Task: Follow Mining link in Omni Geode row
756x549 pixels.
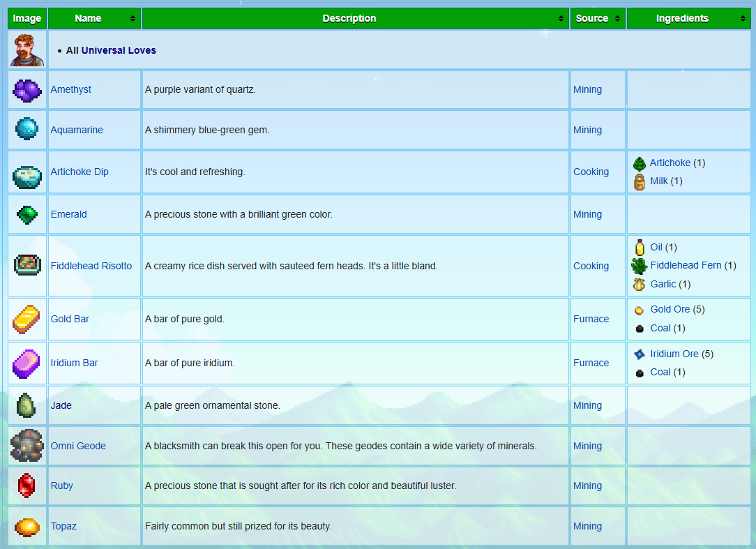Action: pyautogui.click(x=587, y=446)
